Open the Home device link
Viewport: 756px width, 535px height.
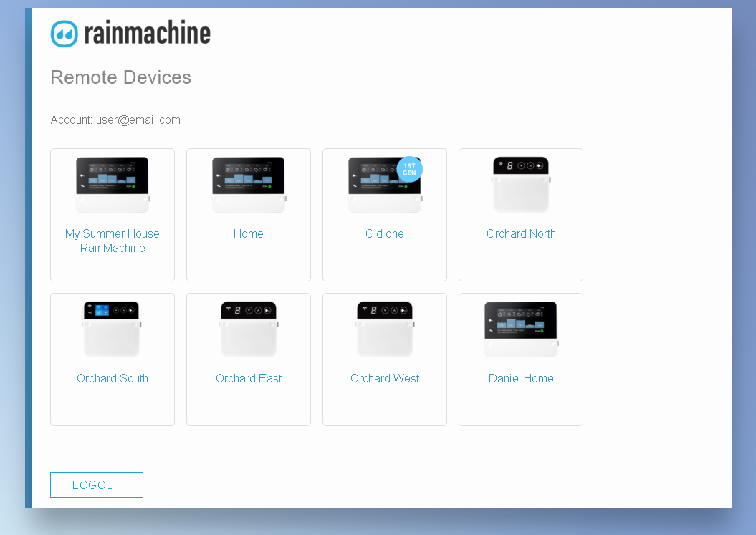point(249,233)
